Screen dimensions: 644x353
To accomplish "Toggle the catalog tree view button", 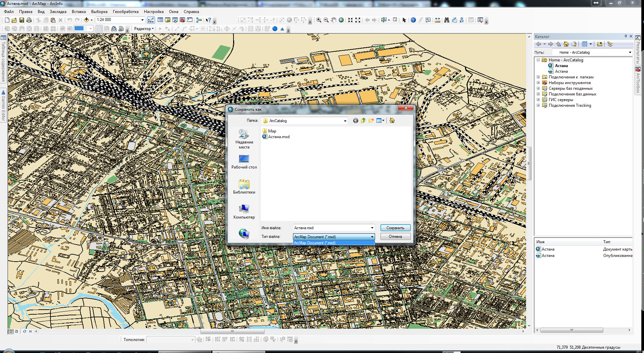I will 610,44.
